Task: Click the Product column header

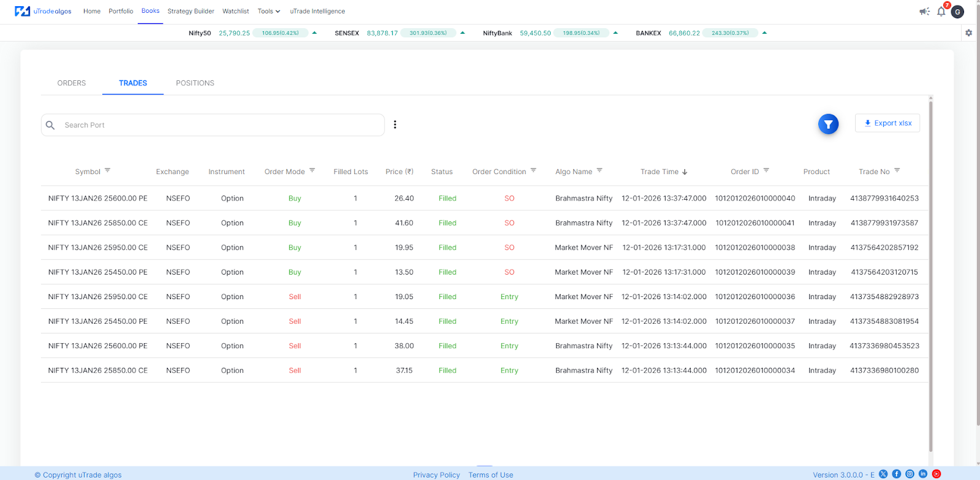Action: click(816, 172)
